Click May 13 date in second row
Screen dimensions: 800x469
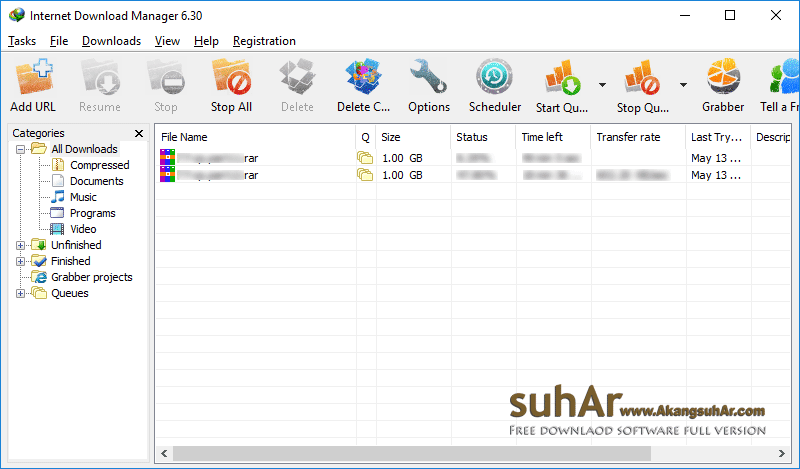point(716,175)
